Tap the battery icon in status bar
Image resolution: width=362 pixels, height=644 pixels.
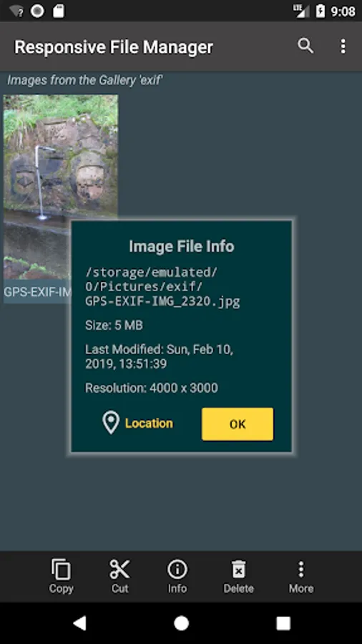click(x=321, y=11)
